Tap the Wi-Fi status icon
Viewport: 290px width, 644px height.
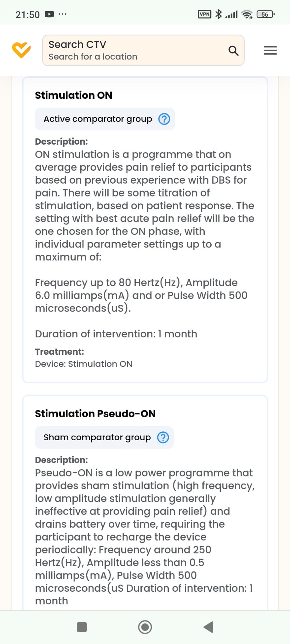pos(247,14)
